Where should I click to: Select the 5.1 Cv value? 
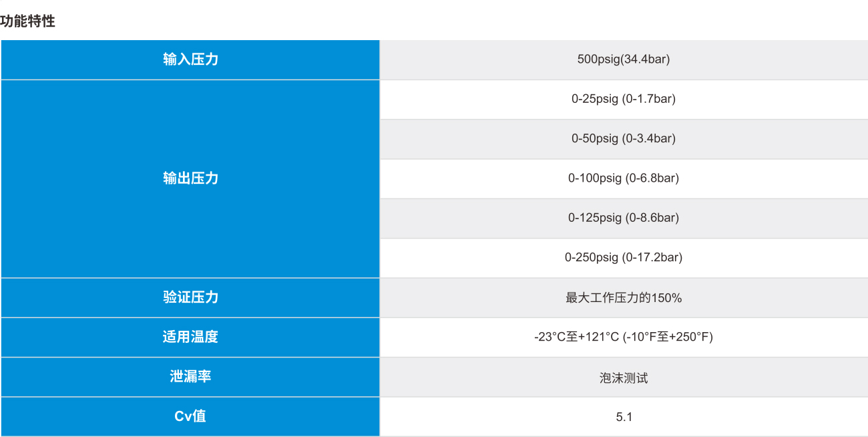pyautogui.click(x=624, y=416)
